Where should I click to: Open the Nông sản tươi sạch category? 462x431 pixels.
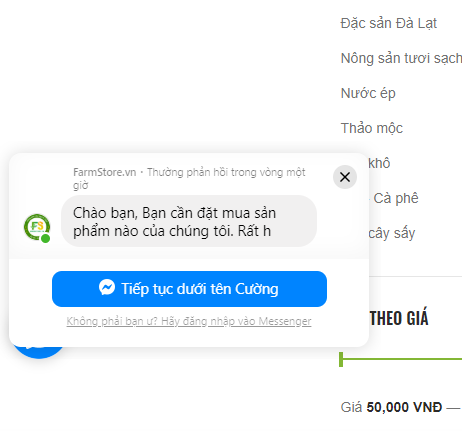pos(401,58)
